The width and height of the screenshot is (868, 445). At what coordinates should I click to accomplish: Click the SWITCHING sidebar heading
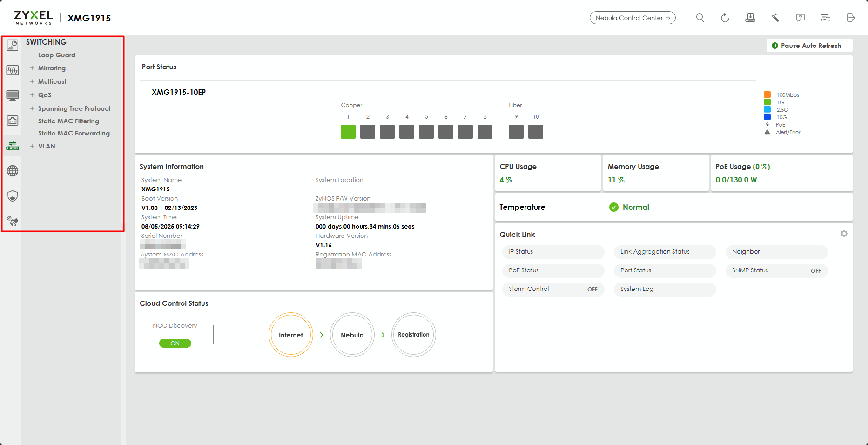point(46,42)
